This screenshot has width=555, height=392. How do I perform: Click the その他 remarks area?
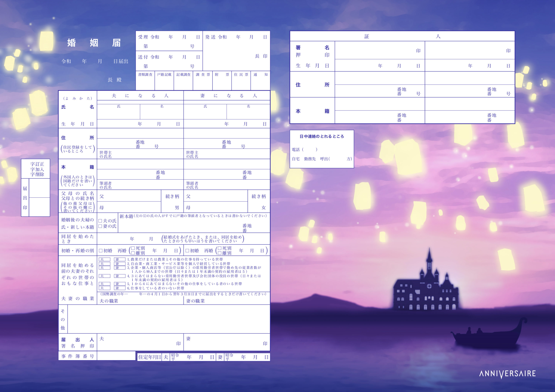pos(169,319)
